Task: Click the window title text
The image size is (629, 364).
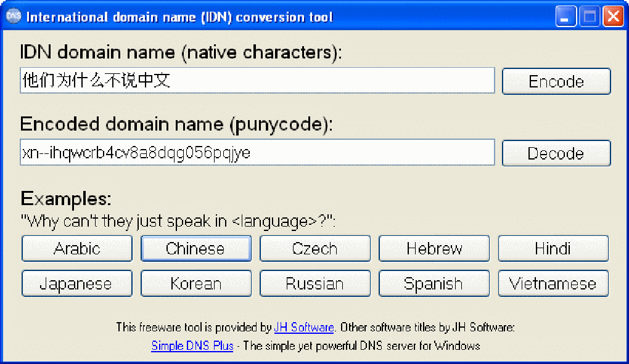Action: coord(179,17)
